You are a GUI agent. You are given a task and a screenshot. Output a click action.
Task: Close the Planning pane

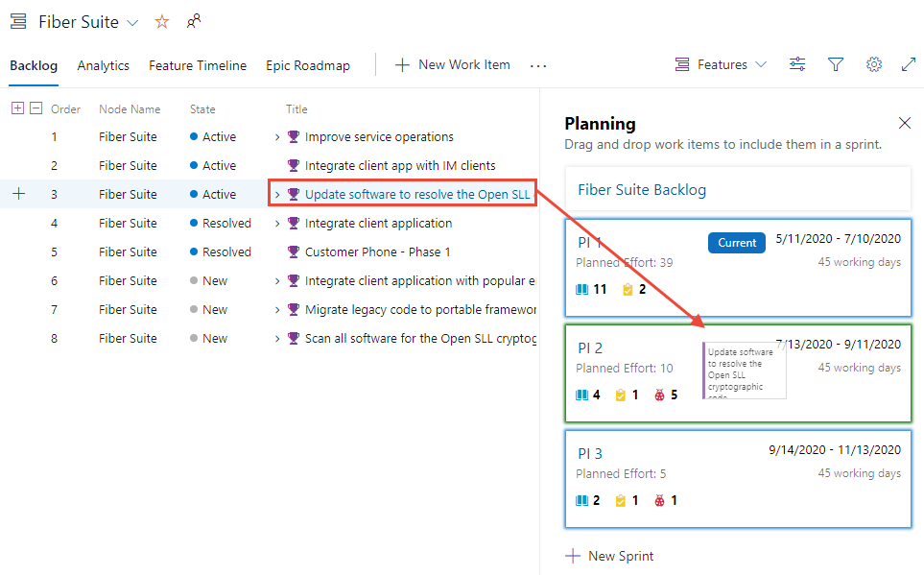905,123
